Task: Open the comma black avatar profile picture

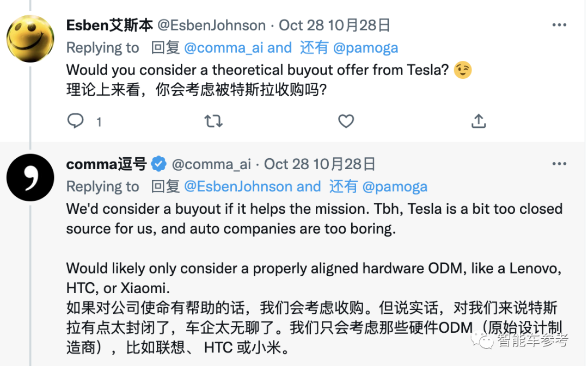Action: click(30, 178)
